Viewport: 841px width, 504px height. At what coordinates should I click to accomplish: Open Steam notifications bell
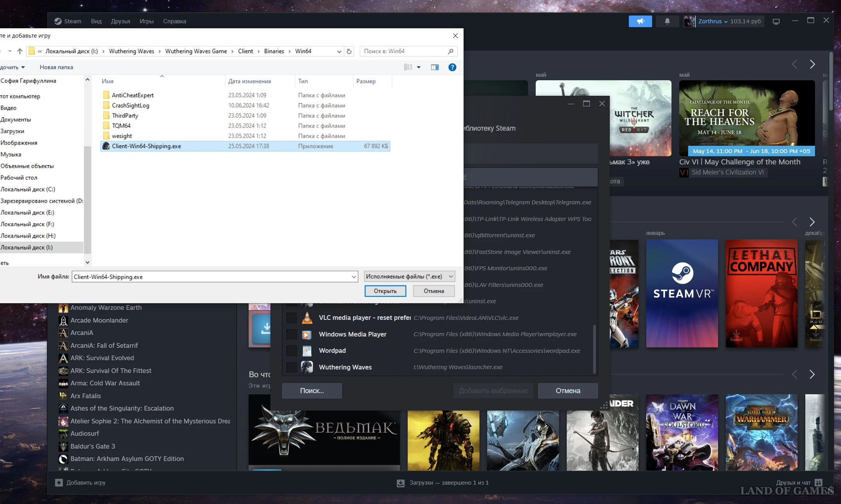pyautogui.click(x=667, y=21)
